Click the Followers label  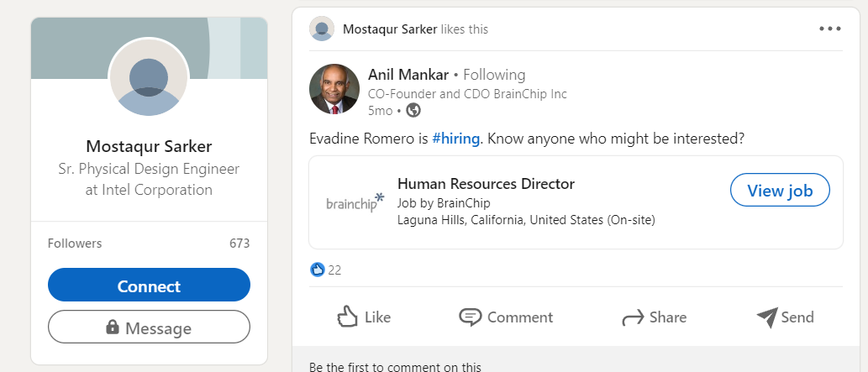click(75, 243)
